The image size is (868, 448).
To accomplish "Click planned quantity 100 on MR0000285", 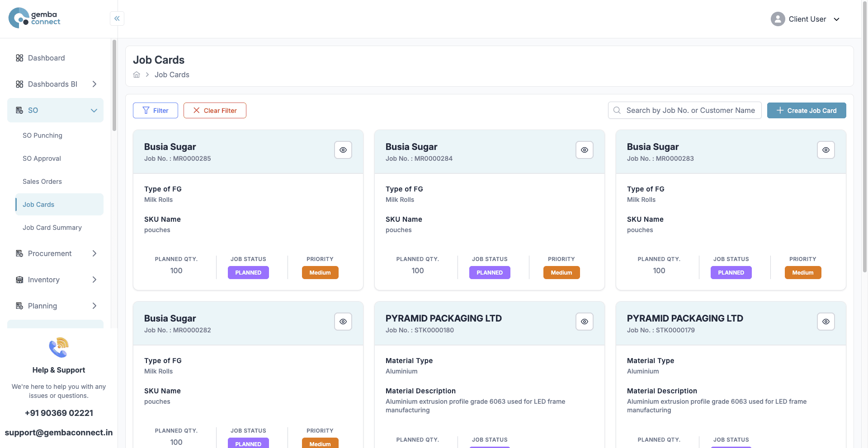I will tap(176, 271).
